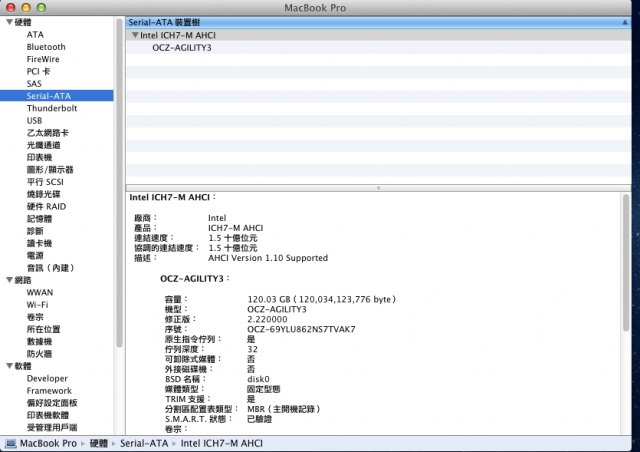Select 乙太網路卡 in the sidebar
The height and width of the screenshot is (452, 640).
[48, 133]
